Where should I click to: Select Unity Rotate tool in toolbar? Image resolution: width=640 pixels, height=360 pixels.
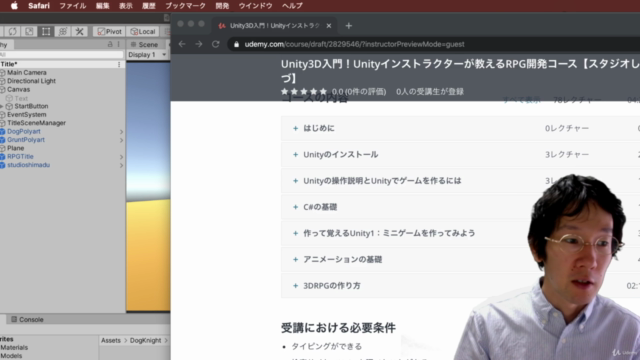[13, 31]
